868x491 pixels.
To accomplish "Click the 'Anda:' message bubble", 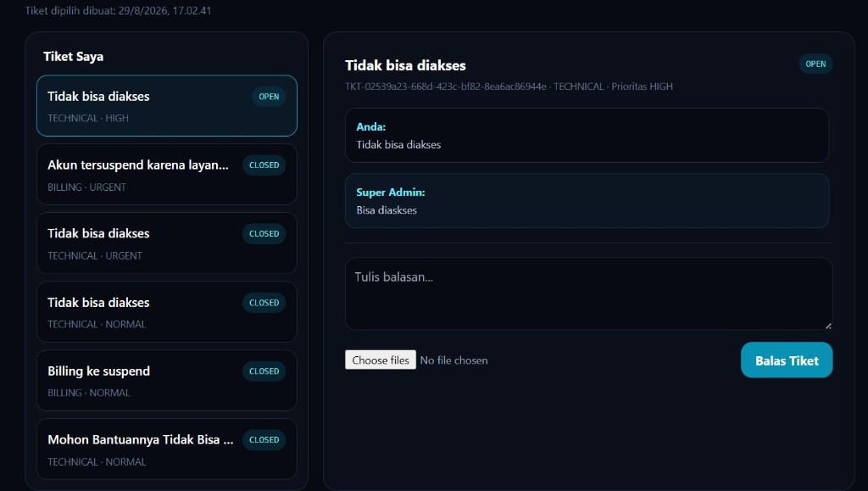I will [x=587, y=135].
